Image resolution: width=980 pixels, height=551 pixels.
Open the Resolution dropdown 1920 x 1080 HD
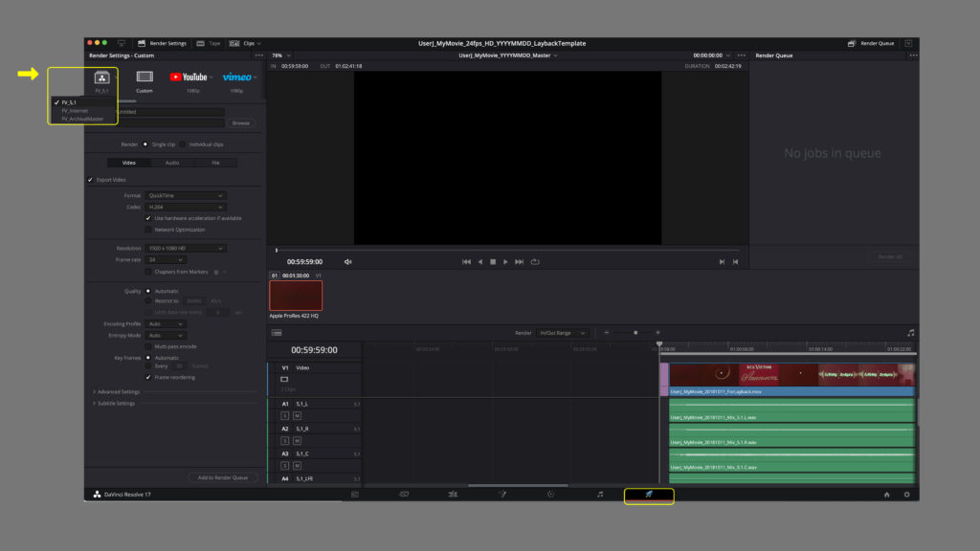185,249
